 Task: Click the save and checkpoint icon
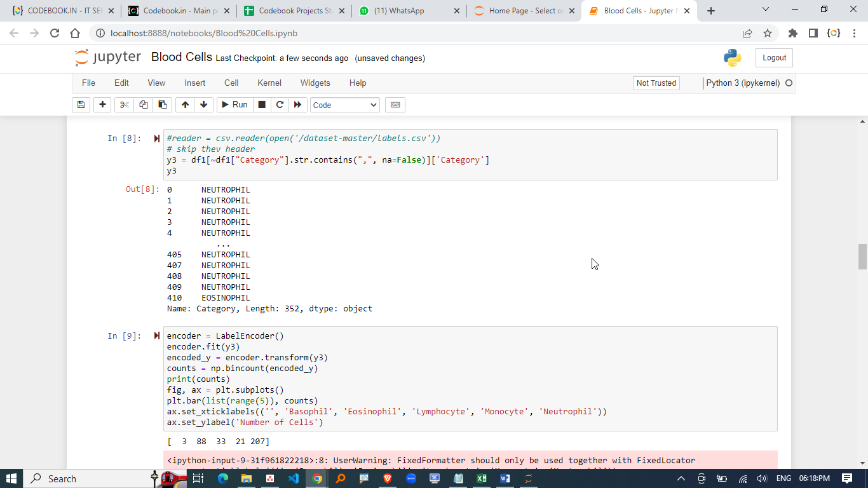click(x=81, y=105)
